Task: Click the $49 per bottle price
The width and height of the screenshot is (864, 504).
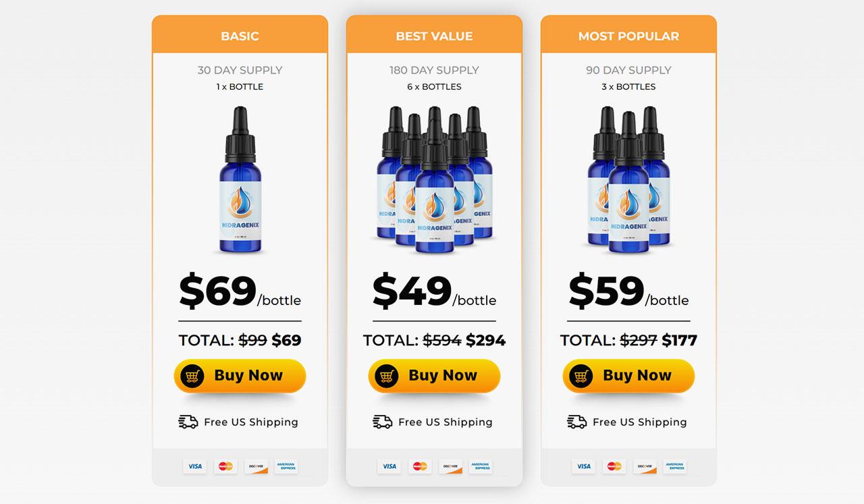Action: 434,291
